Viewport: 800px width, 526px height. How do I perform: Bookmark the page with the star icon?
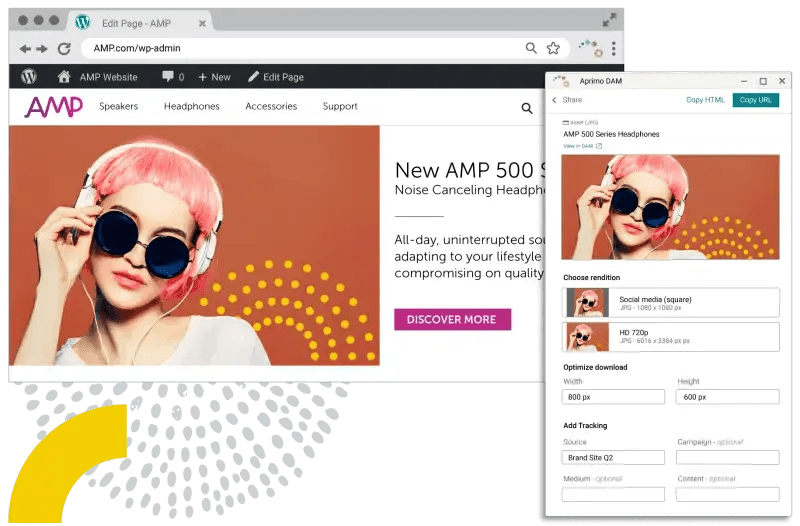click(553, 48)
